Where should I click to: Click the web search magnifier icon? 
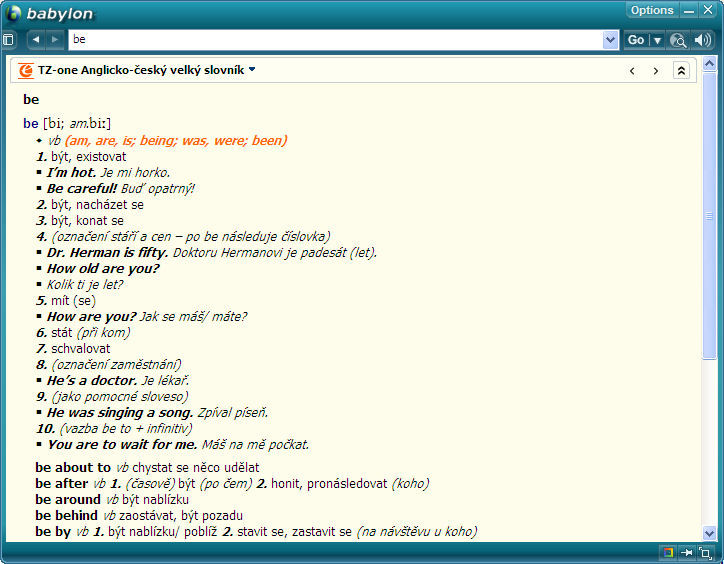click(678, 40)
